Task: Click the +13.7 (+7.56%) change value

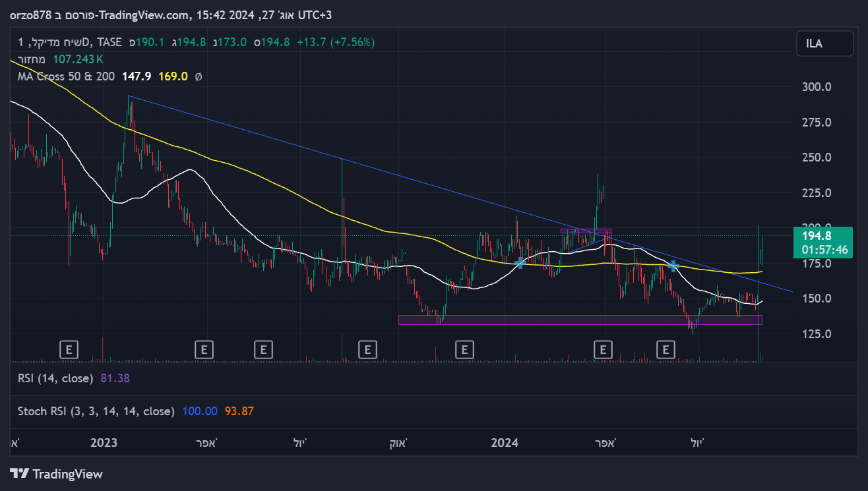Action: 336,42
